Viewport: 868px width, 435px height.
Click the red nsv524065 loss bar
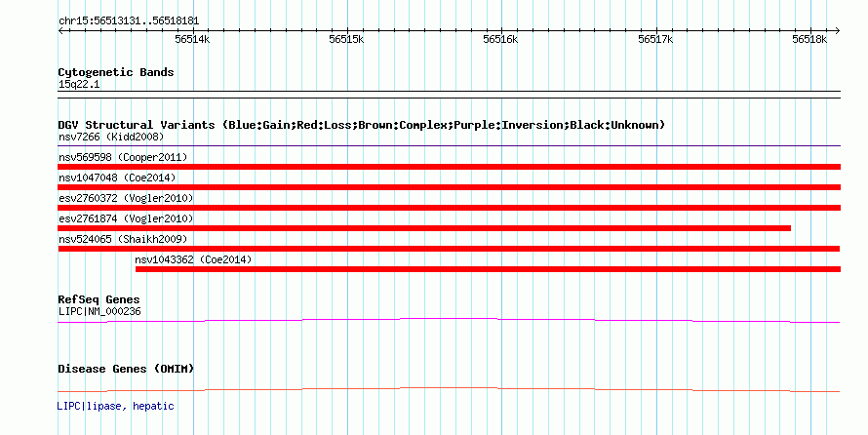pos(449,249)
